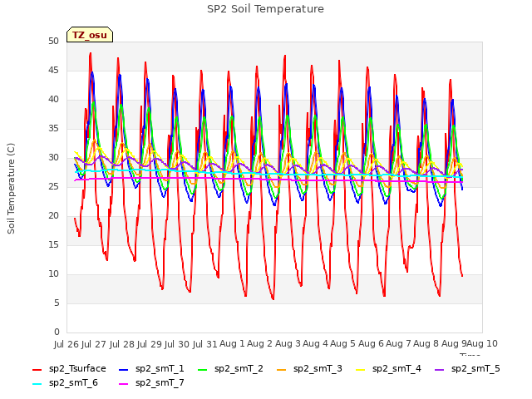Click the Jul 31 x-axis date

click(204, 344)
